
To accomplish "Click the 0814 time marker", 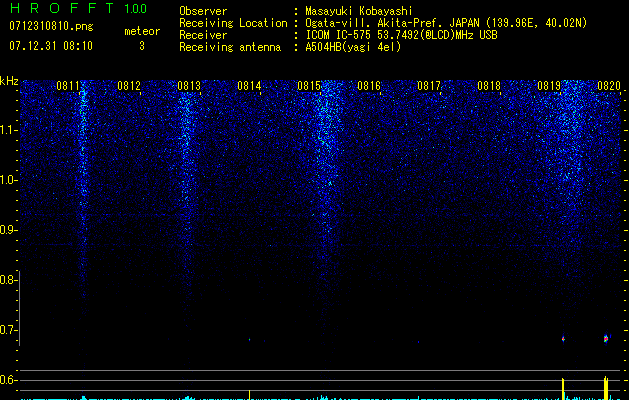I will pyautogui.click(x=249, y=86).
